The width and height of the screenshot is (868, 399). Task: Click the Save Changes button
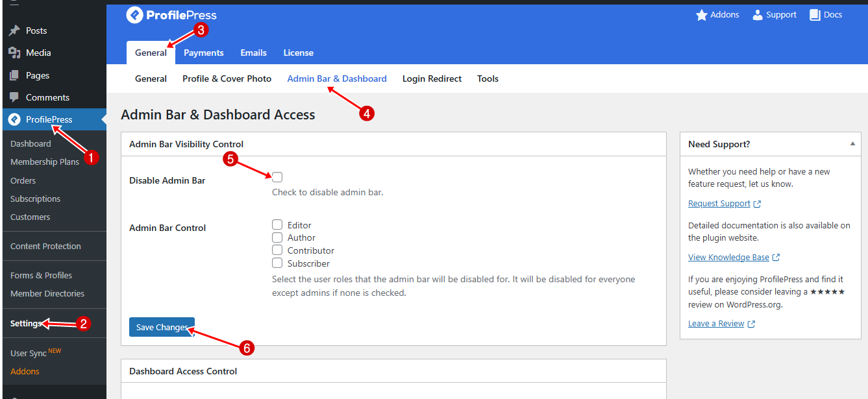[162, 327]
